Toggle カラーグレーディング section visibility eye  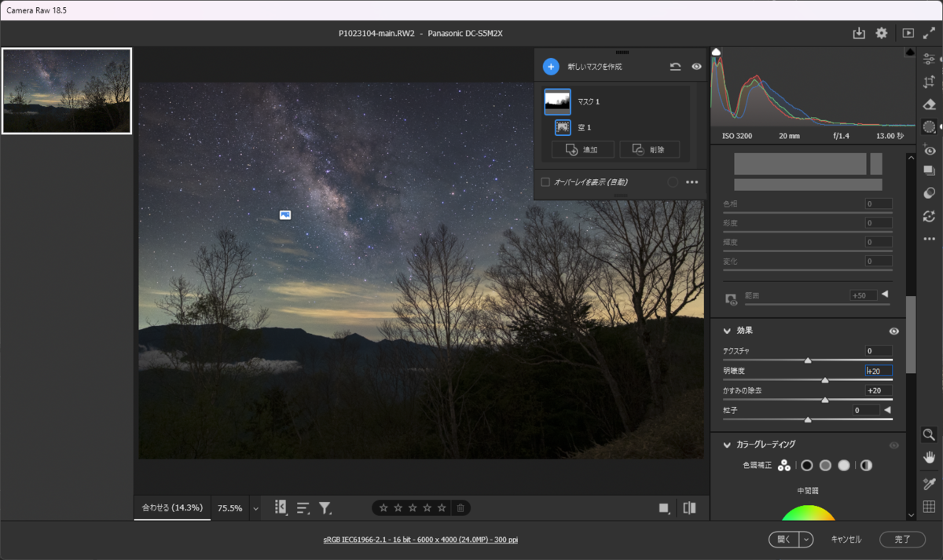(893, 445)
